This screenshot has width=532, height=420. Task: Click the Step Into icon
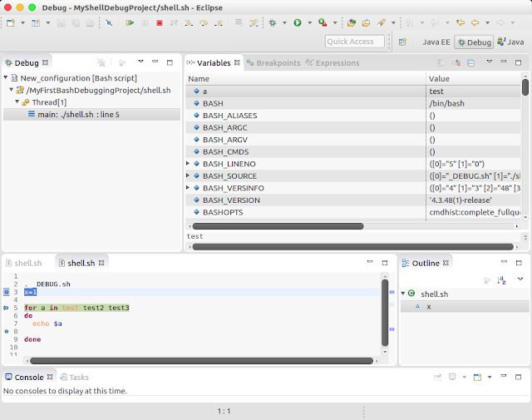189,22
